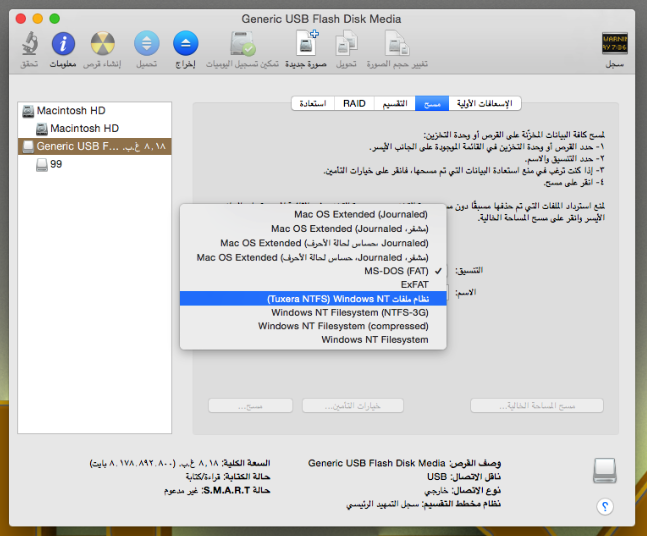Click the S.M.A.R.T status text

tap(217, 490)
